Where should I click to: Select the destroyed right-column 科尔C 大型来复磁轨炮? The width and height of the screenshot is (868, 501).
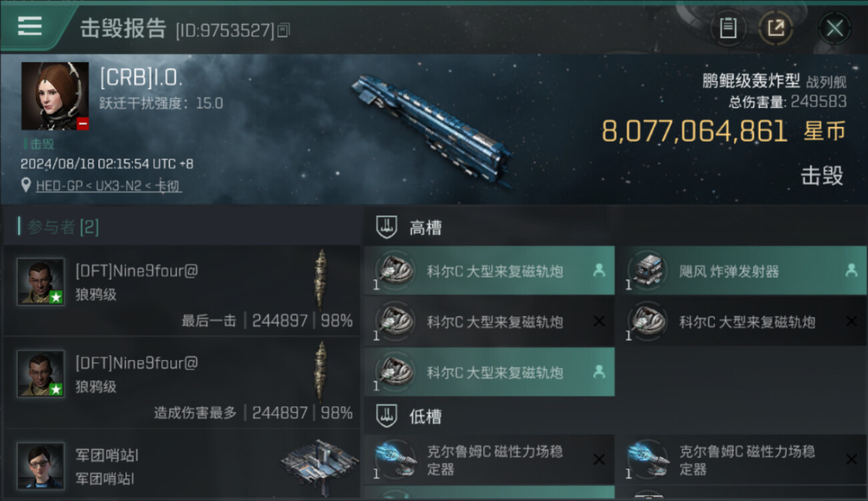click(x=740, y=321)
